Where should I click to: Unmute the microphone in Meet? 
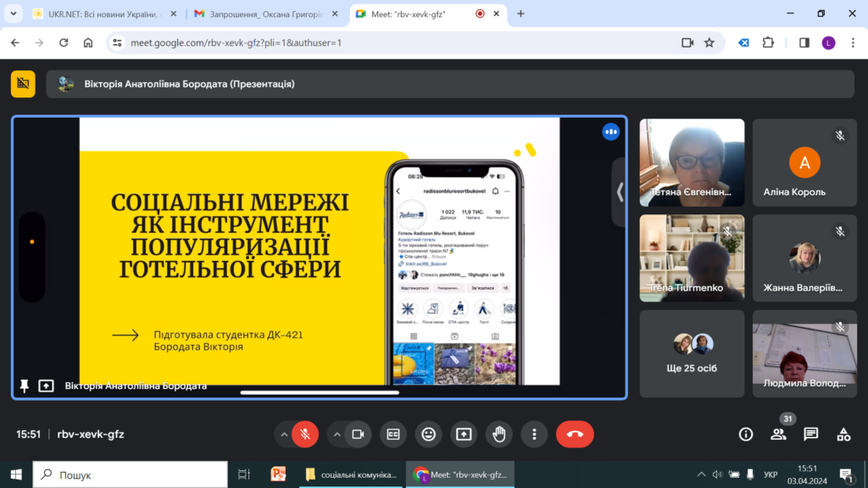305,434
